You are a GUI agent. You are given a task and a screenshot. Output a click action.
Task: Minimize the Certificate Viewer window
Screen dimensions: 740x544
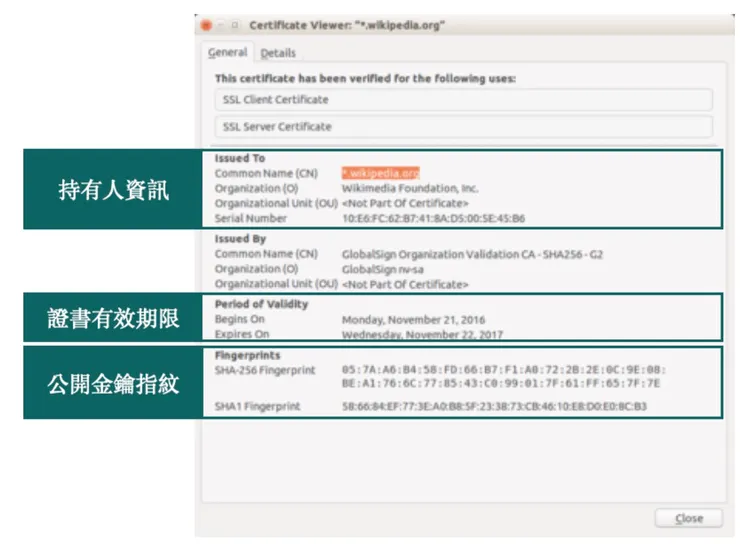coord(221,25)
